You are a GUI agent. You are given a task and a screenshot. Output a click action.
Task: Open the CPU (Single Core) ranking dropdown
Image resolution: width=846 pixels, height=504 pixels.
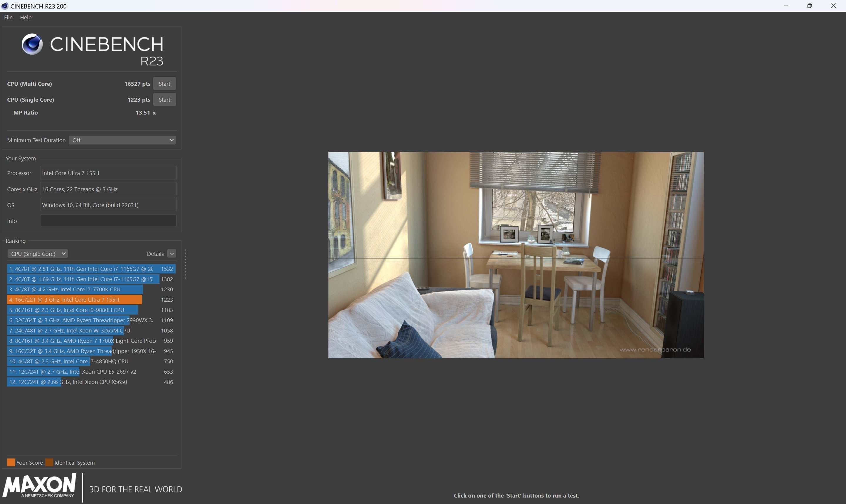(38, 254)
